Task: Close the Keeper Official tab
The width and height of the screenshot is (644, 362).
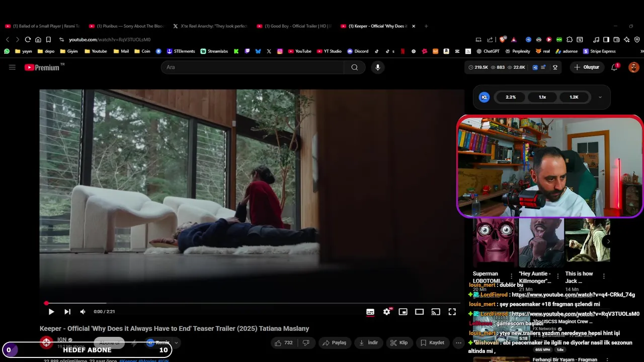Action: 414,26
